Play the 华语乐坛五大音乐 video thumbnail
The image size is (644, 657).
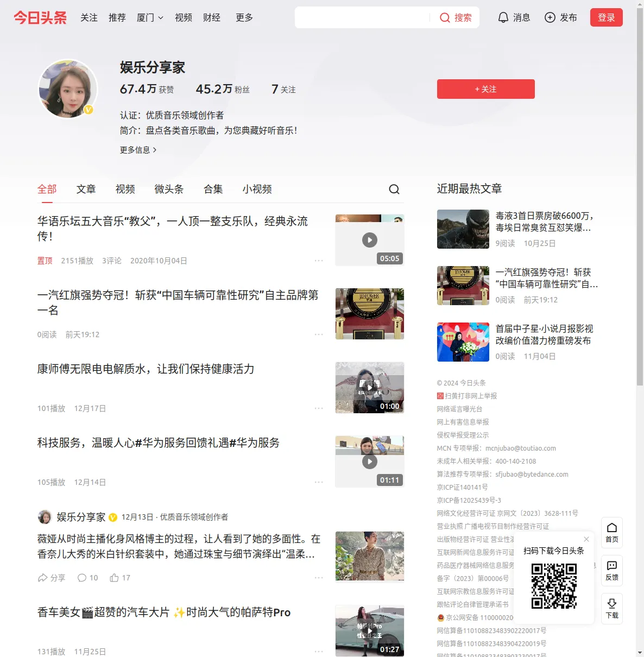(x=370, y=240)
